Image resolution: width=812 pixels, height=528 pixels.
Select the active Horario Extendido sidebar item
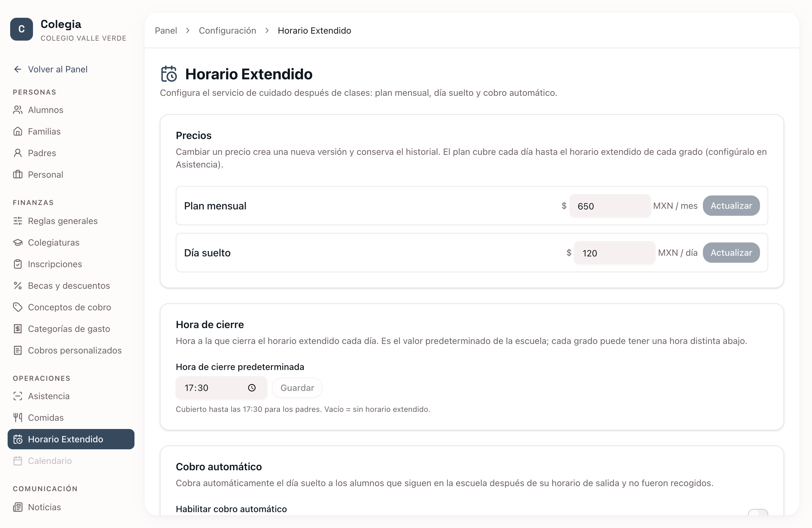click(x=71, y=439)
